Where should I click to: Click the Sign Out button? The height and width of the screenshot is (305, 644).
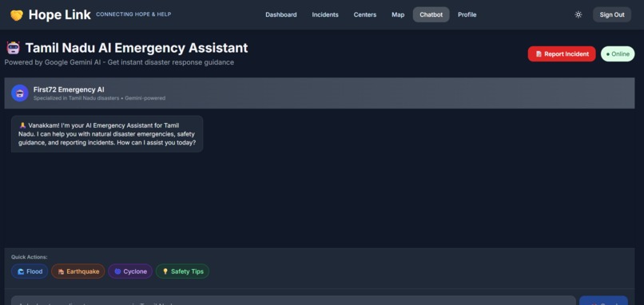[x=611, y=15]
